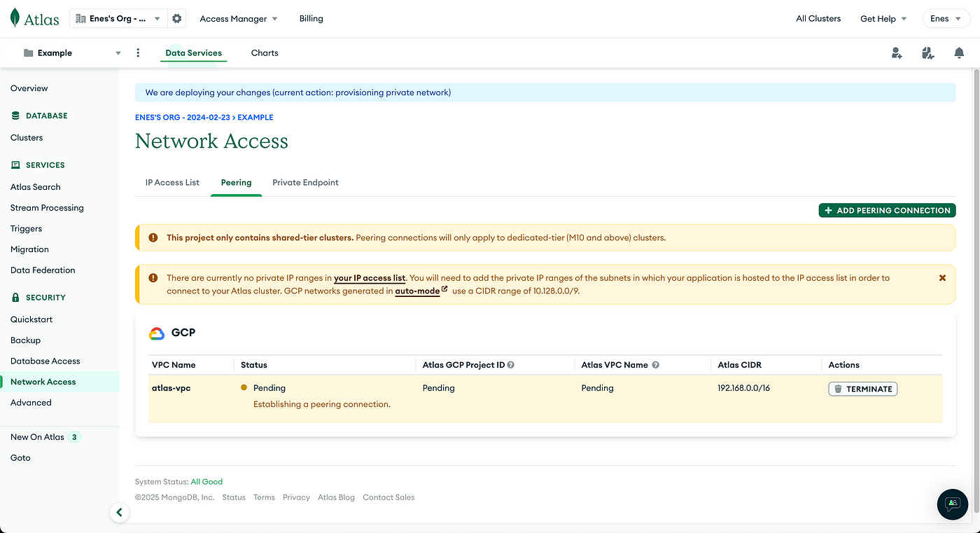This screenshot has height=533, width=980.
Task: Open the support chat bubble
Action: pos(952,504)
